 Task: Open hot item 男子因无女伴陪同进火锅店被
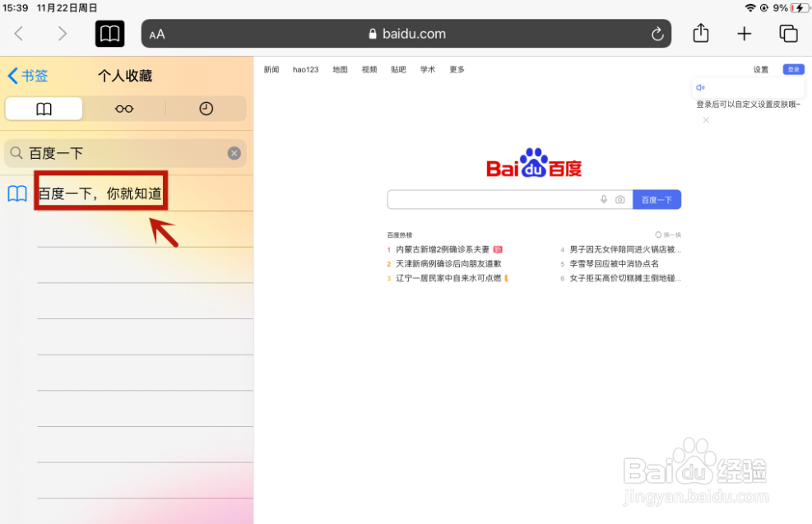click(625, 249)
